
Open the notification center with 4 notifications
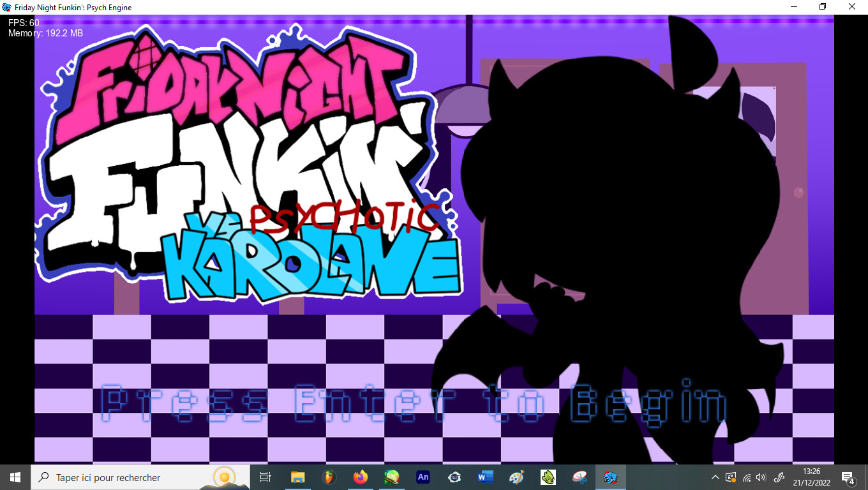(x=848, y=477)
